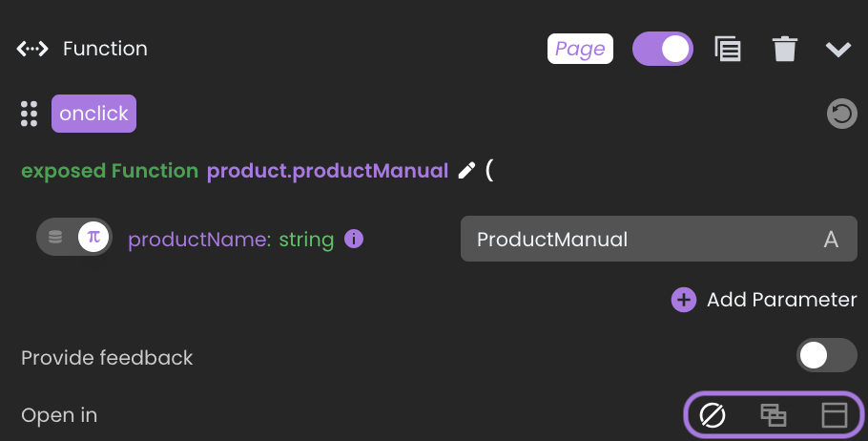Show info for productName parameter

click(354, 239)
